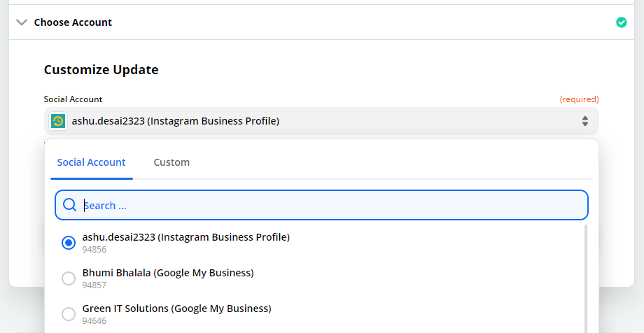This screenshot has height=333, width=644.
Task: Select the Social Account tab
Action: tap(91, 162)
